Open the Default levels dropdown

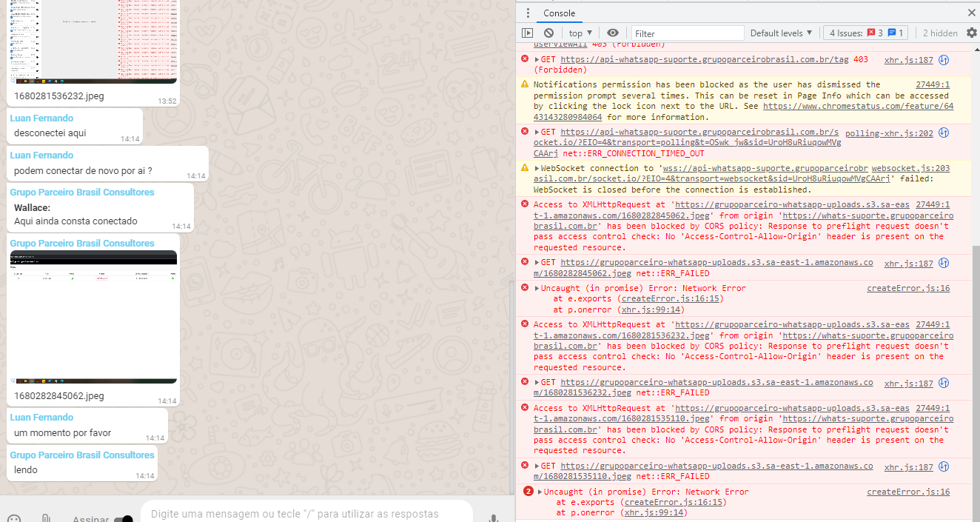click(781, 33)
